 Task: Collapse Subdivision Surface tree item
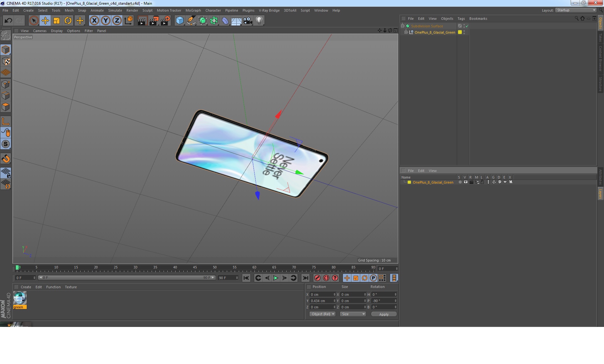pos(403,26)
